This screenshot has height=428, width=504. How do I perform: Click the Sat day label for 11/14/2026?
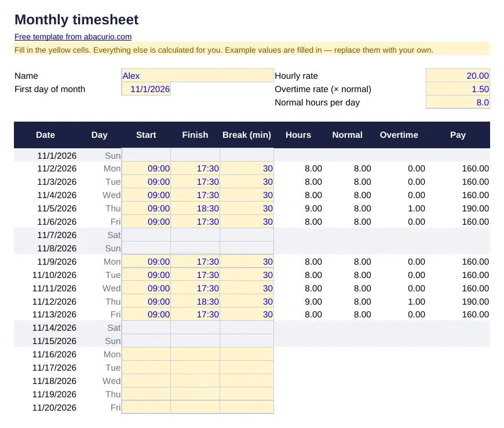pyautogui.click(x=114, y=327)
